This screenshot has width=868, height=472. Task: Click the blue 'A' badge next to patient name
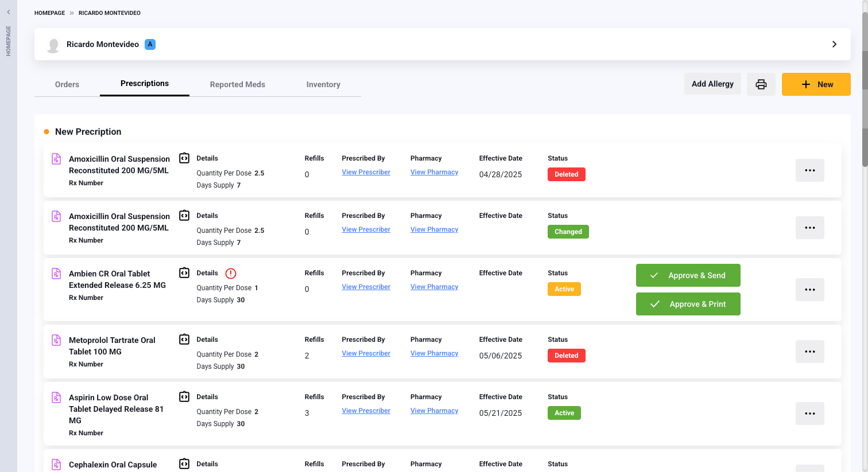150,44
